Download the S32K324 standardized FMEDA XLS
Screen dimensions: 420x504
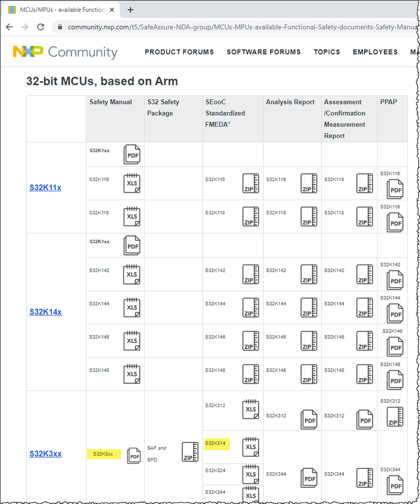(x=250, y=474)
